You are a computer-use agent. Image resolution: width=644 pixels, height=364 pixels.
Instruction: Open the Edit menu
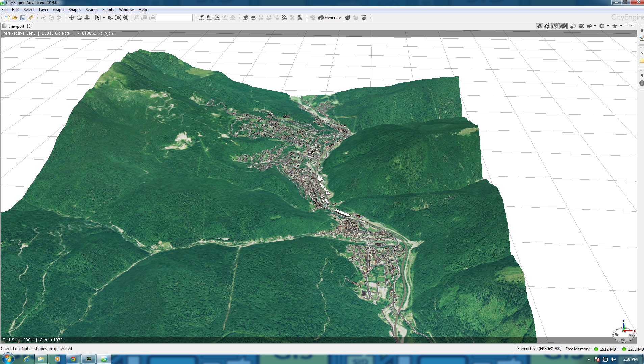pyautogui.click(x=16, y=10)
